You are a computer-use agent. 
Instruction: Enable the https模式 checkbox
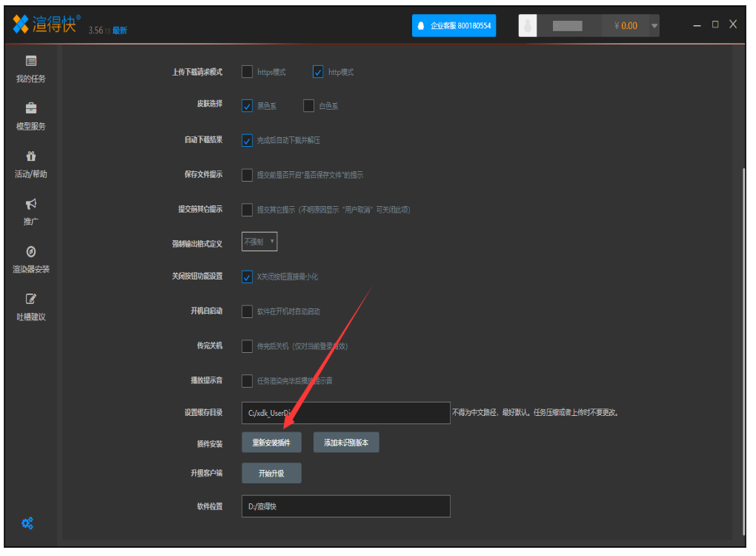click(x=248, y=72)
